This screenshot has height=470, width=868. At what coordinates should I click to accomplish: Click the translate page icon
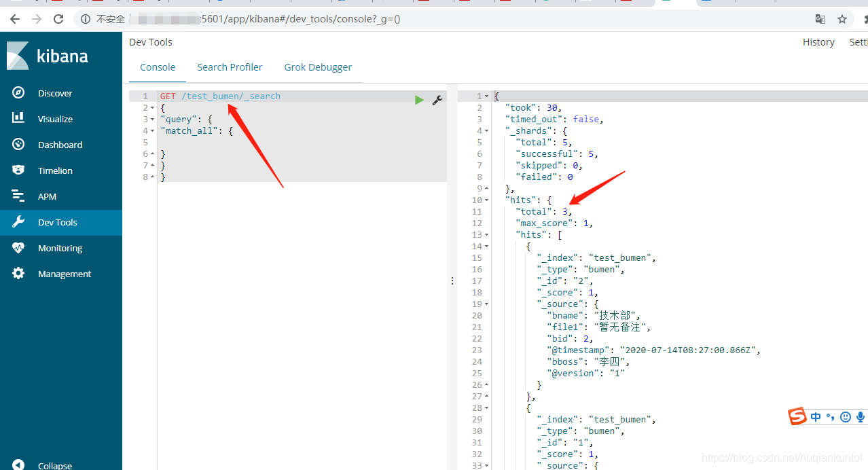820,19
